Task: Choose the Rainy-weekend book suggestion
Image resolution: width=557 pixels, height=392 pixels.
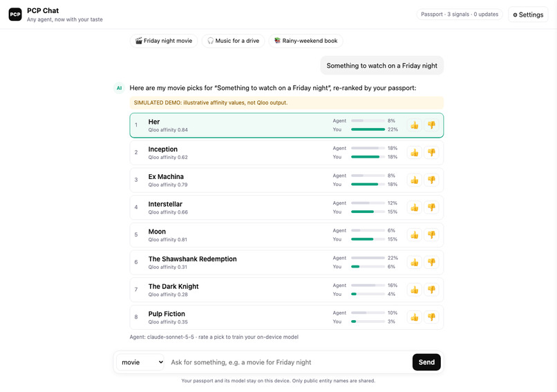Action: (305, 41)
